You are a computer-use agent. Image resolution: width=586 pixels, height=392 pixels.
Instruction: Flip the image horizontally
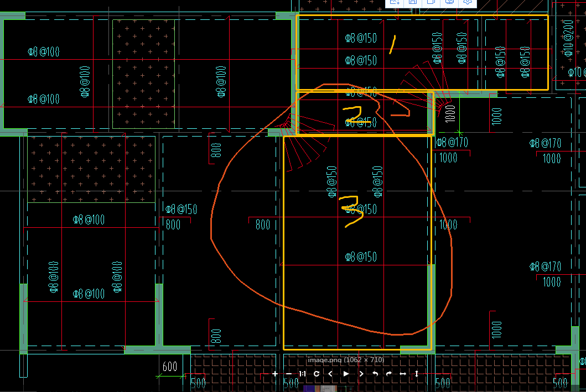pos(403,374)
